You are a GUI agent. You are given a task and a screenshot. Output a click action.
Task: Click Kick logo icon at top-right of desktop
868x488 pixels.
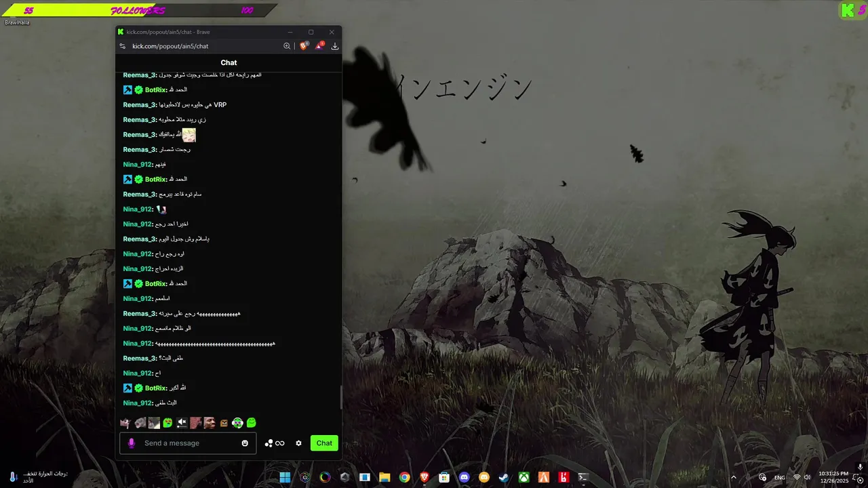pyautogui.click(x=848, y=10)
